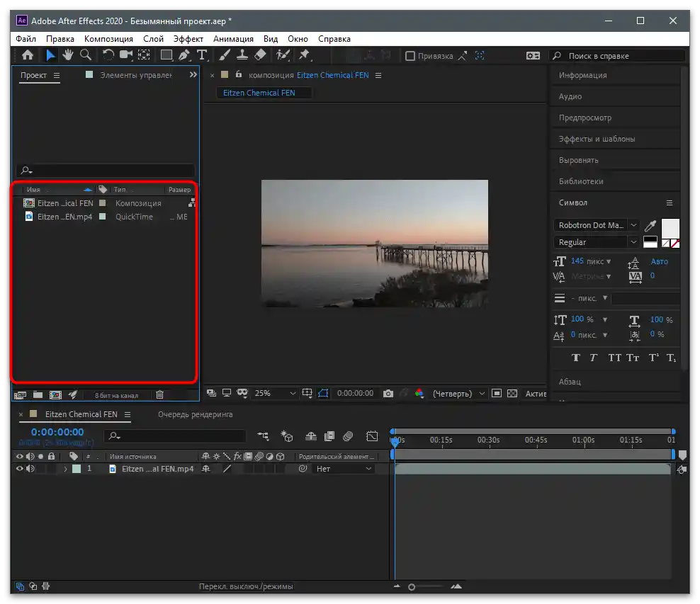
Task: Select the Zoom magnifier tool
Action: [x=86, y=55]
